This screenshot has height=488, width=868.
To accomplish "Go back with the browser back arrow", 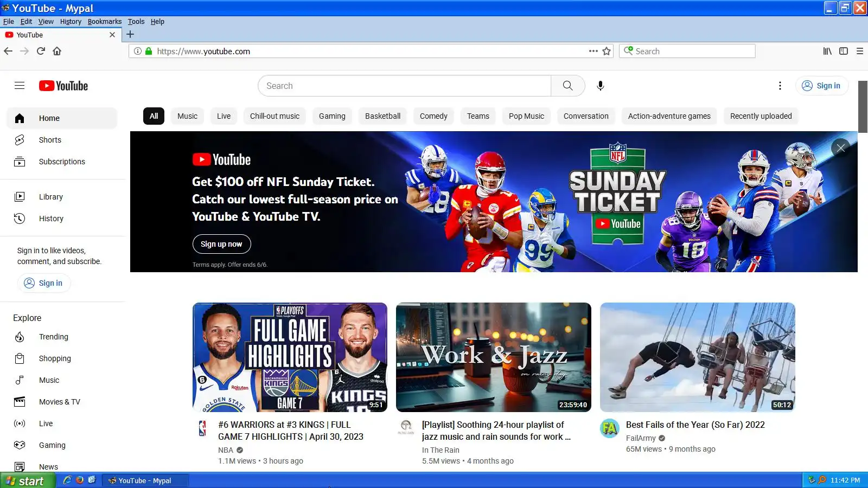I will tap(8, 51).
